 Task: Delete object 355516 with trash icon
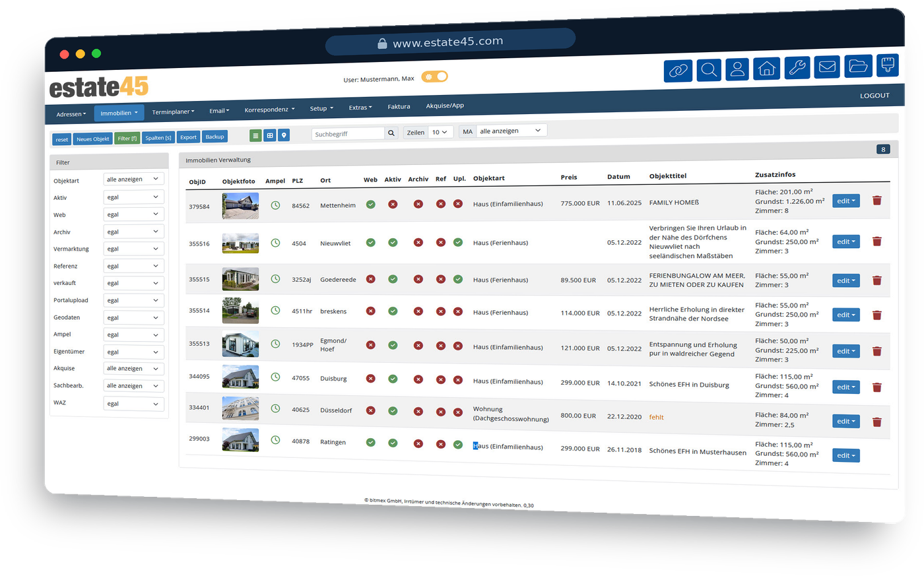876,241
